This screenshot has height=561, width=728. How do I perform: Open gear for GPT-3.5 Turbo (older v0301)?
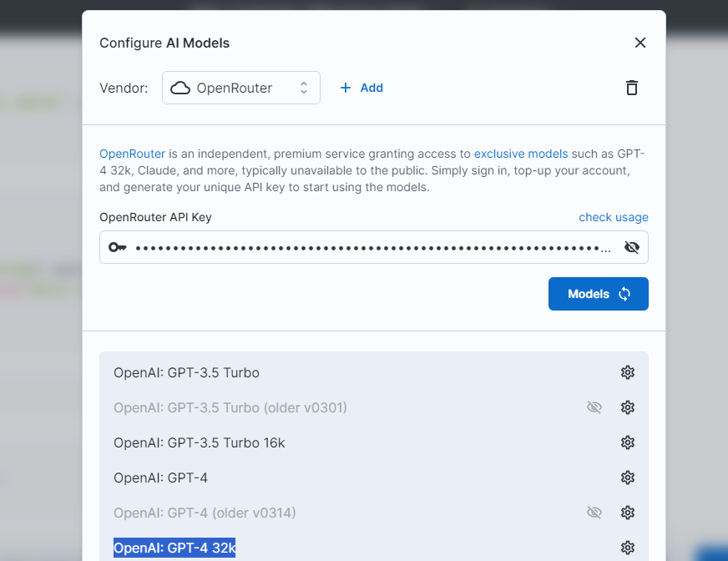coord(628,407)
